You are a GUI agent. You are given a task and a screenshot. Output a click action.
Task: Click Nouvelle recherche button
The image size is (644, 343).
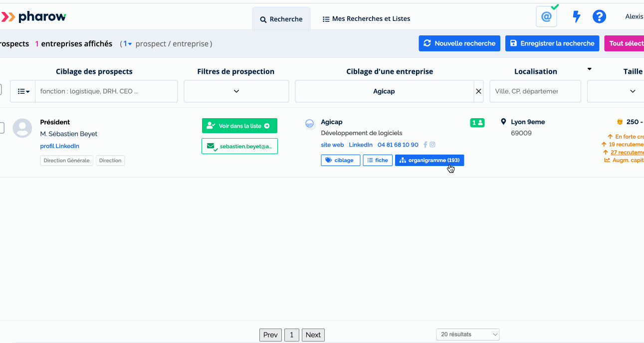459,43
